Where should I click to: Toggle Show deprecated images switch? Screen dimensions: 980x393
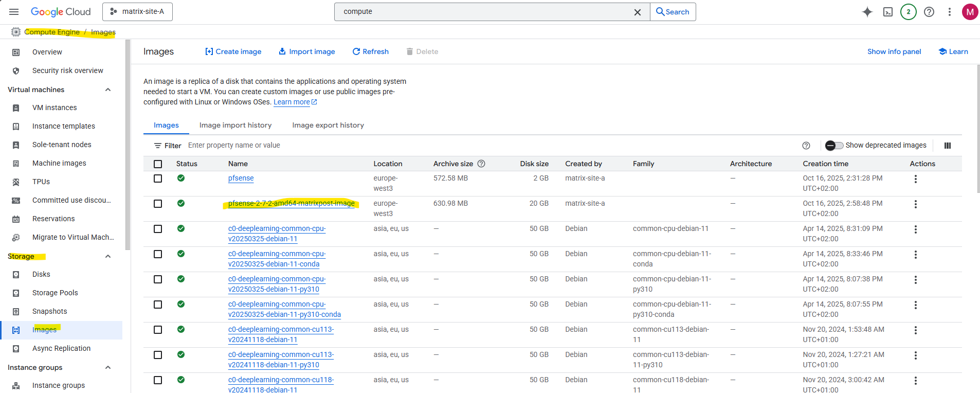pyautogui.click(x=834, y=146)
